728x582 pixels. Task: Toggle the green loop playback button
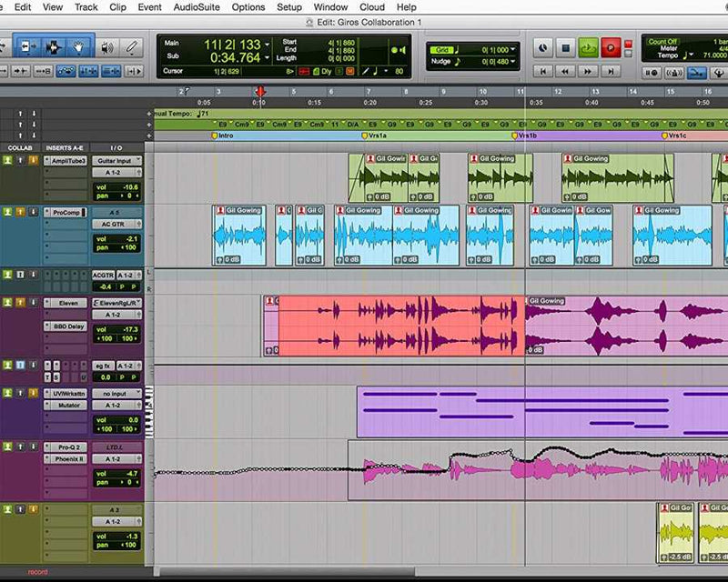[587, 46]
